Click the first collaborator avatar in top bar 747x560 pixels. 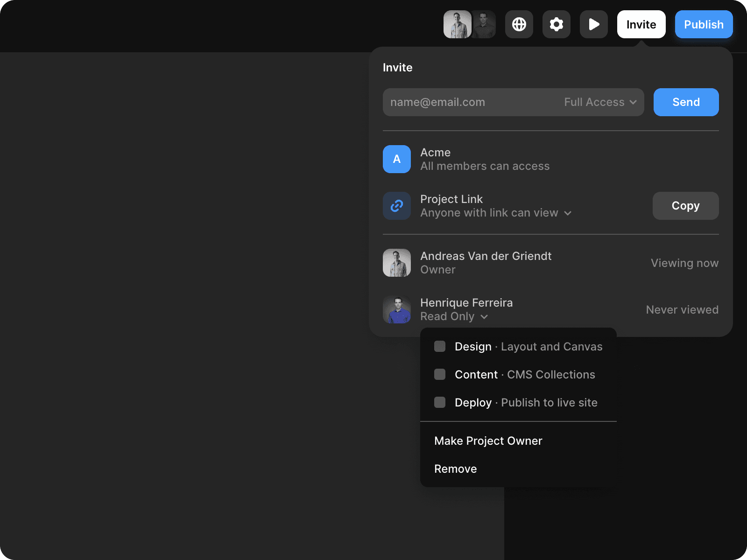457,24
